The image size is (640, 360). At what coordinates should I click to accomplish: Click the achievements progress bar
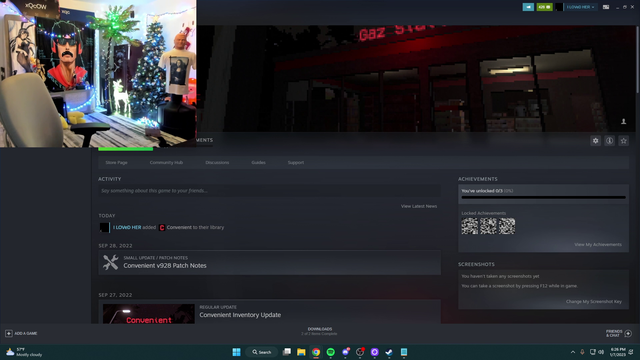(543, 198)
